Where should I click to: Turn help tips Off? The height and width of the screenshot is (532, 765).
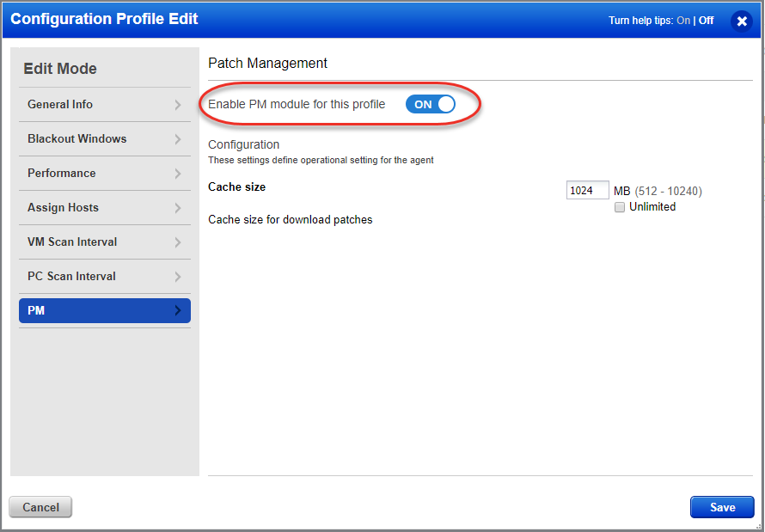coord(705,20)
